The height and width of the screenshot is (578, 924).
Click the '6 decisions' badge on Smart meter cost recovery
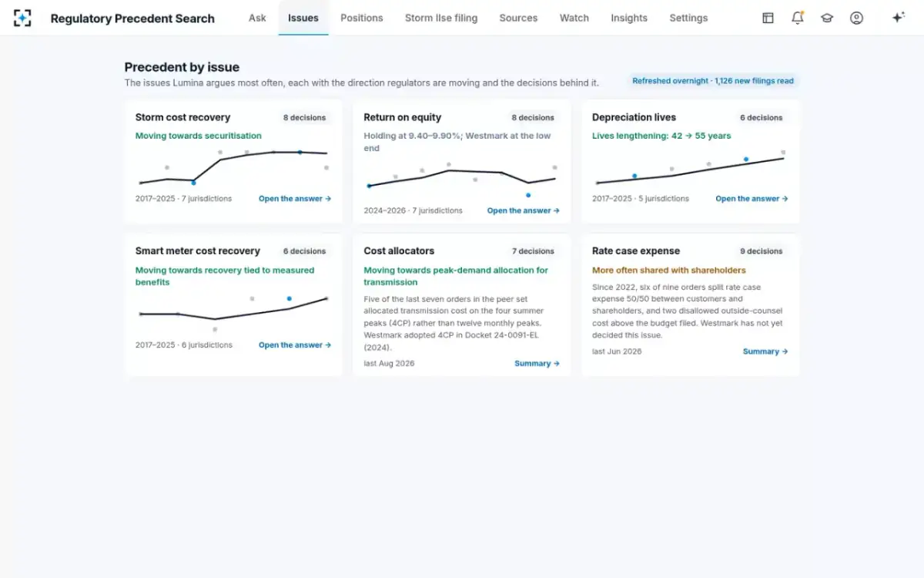304,251
